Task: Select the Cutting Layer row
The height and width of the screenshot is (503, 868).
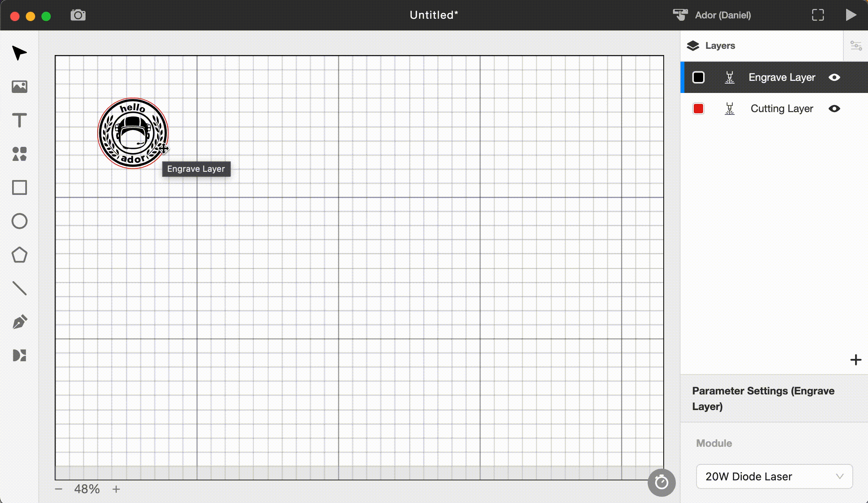Action: tap(774, 109)
